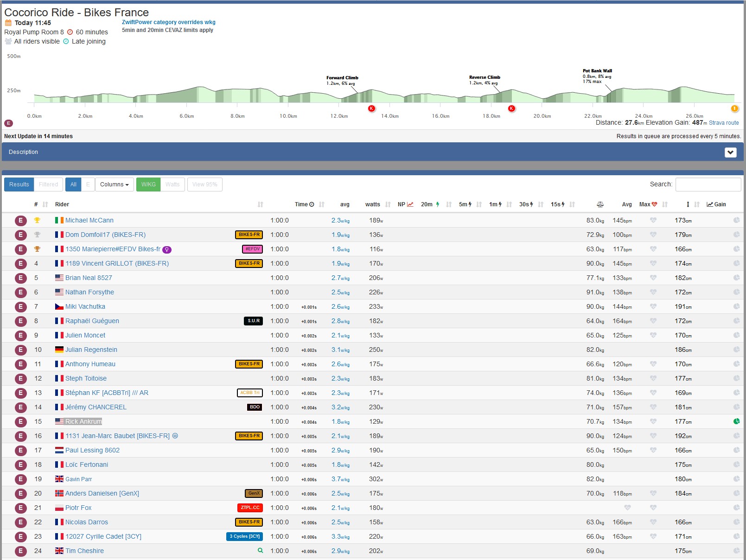Click the German flag beside Julian Regenstein
746x560 pixels.
[59, 350]
